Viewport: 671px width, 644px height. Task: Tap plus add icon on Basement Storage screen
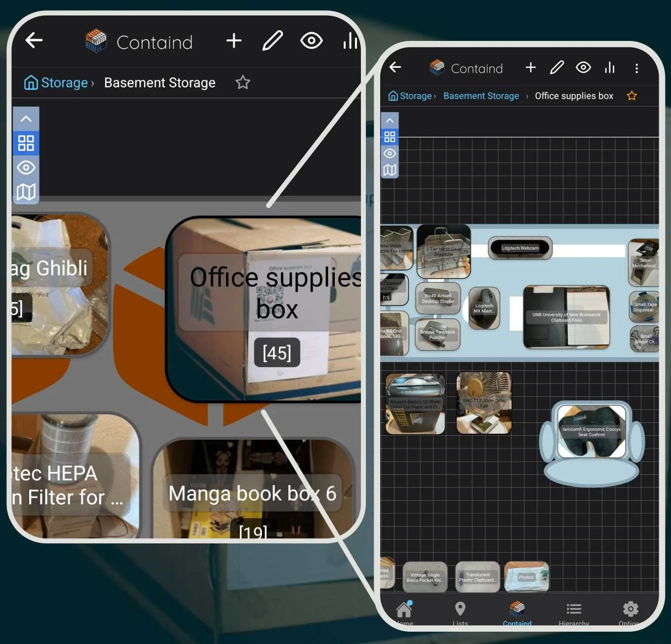[x=234, y=40]
